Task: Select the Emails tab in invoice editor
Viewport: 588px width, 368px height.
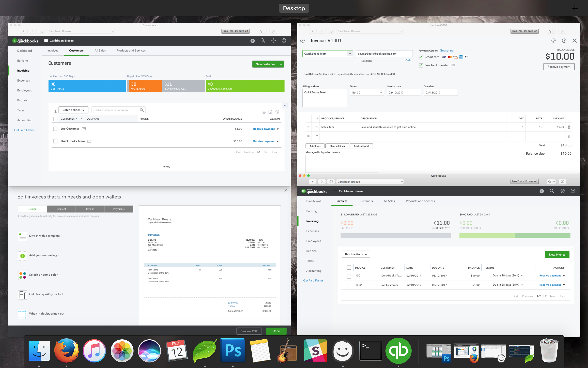Action: click(x=90, y=209)
